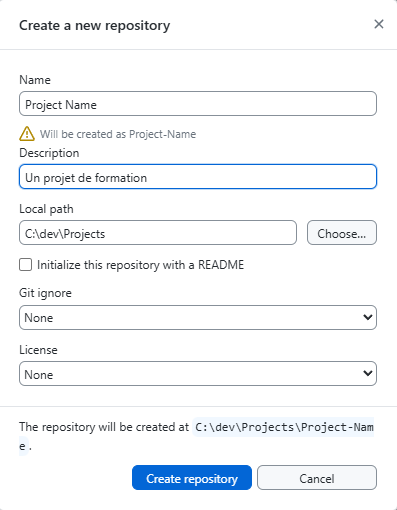Click the License label text

[x=38, y=350]
